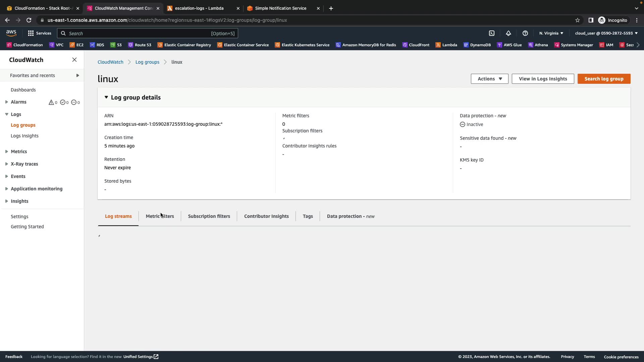Switch to Subscription filters tab
Viewport: 644px width, 362px height.
(x=209, y=216)
